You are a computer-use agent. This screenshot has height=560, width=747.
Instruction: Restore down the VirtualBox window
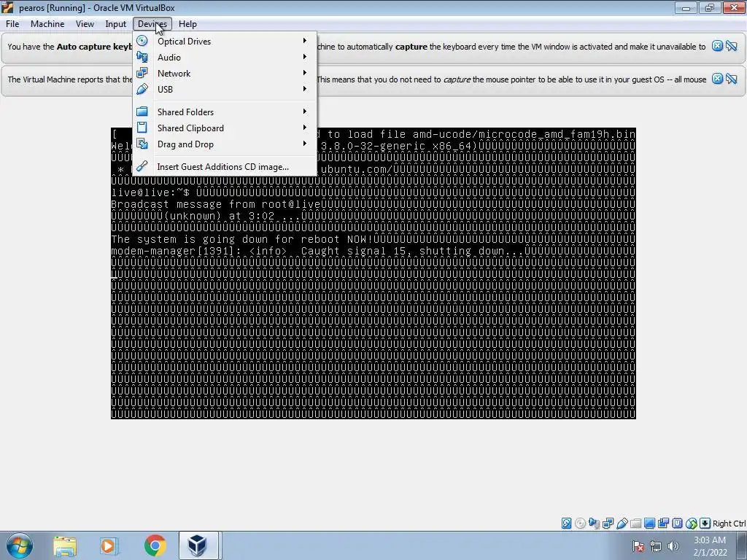click(x=710, y=7)
